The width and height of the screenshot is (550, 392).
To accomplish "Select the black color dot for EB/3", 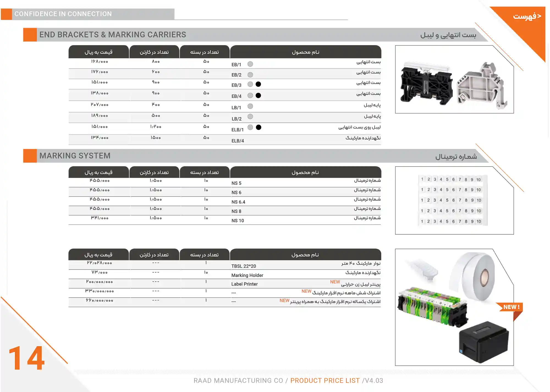I will pos(258,85).
